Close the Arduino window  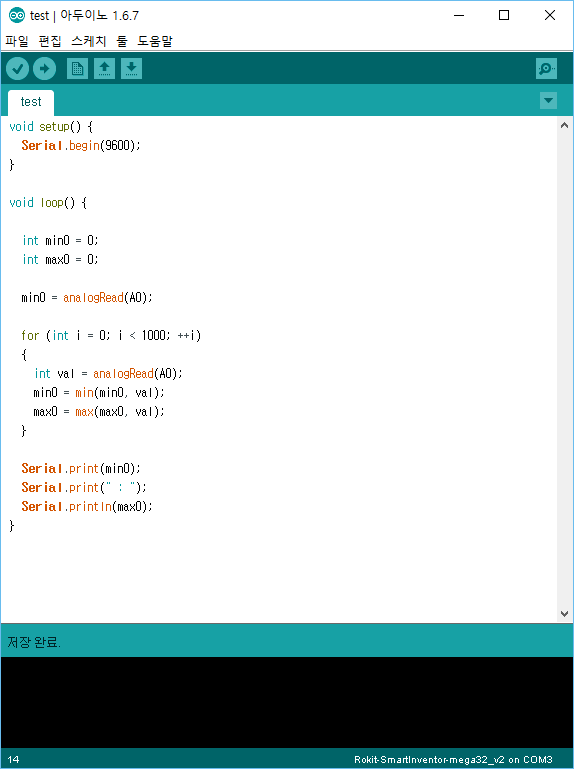550,15
